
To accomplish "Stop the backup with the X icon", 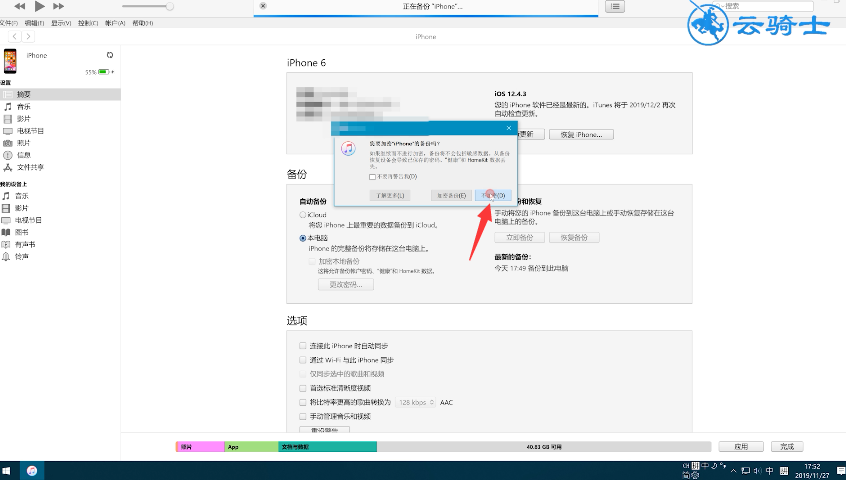I will (263, 6).
